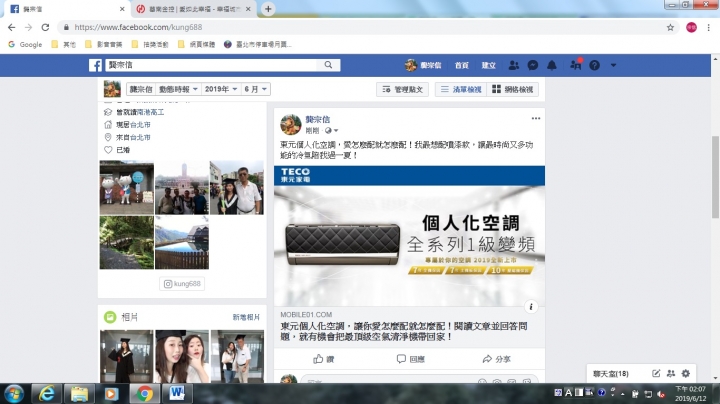Open chat box compose new message icon
Image resolution: width=720 pixels, height=404 pixels.
coord(656,373)
